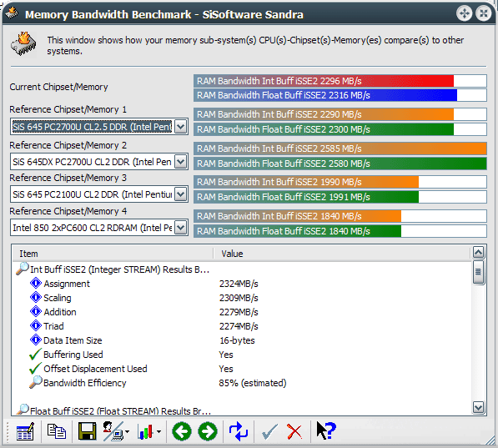Viewport: 498px width, 448px height.
Task: Select the Addition row
Action: pos(242,312)
